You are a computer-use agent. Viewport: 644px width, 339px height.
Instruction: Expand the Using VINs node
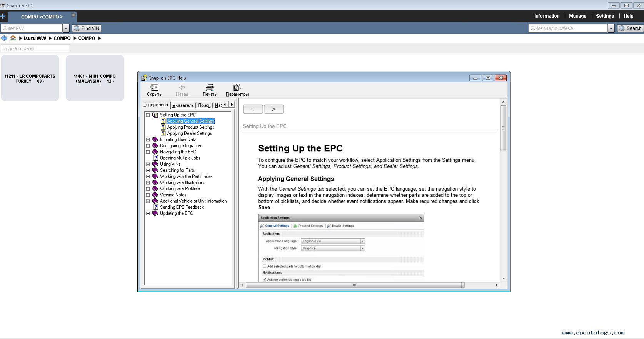point(148,164)
